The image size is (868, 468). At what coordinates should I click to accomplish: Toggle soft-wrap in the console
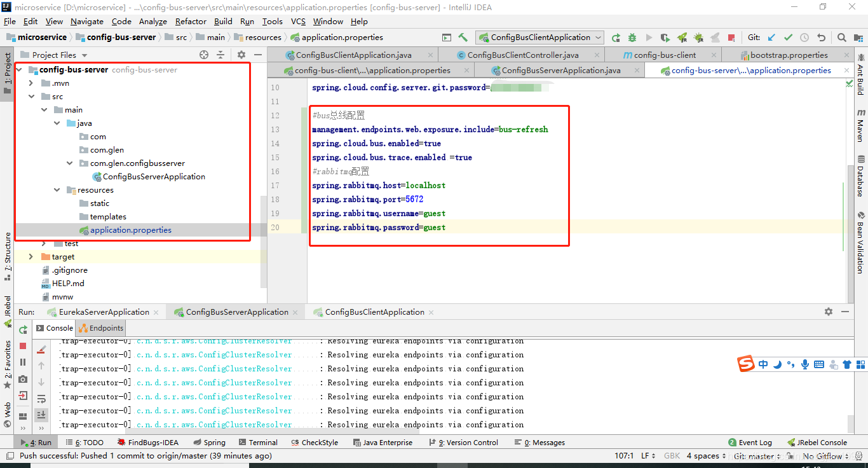[41, 399]
